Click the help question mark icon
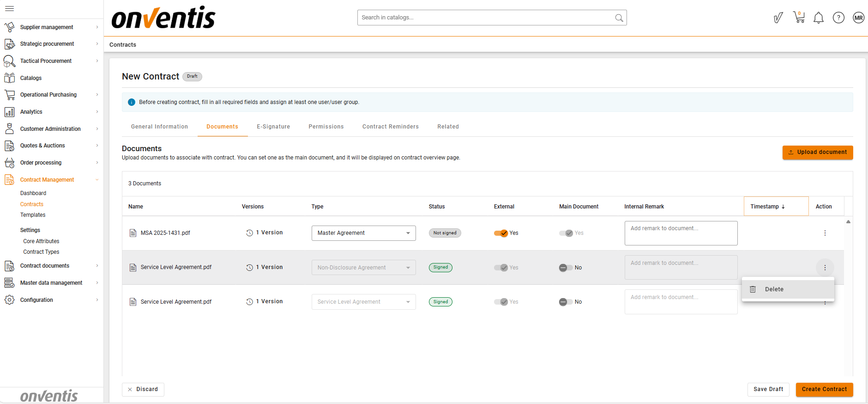 [x=838, y=18]
